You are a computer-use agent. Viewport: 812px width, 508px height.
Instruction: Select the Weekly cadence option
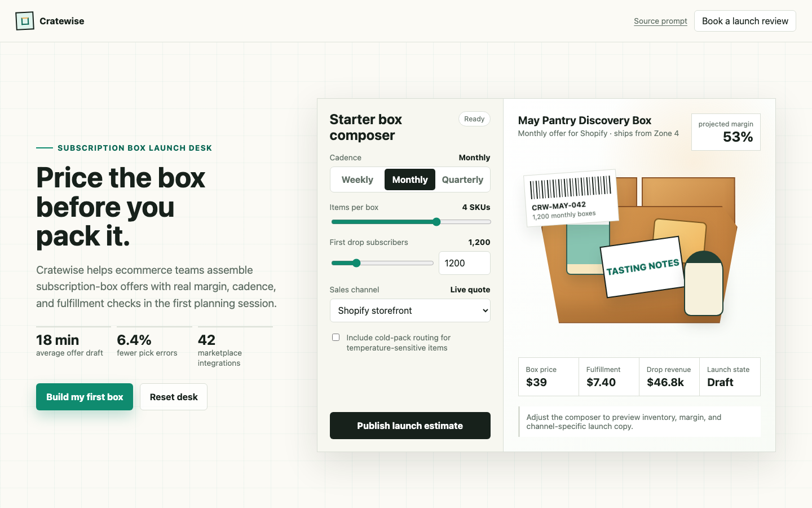point(358,179)
